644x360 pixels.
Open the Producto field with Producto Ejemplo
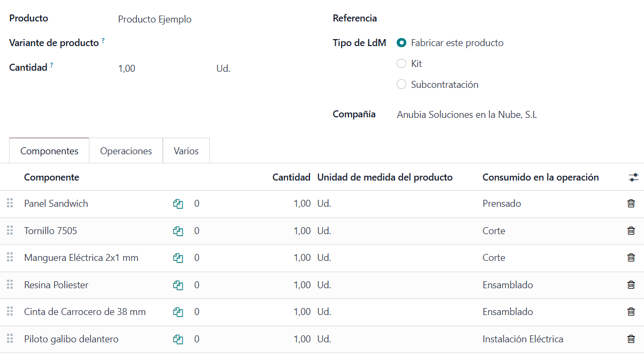click(155, 19)
